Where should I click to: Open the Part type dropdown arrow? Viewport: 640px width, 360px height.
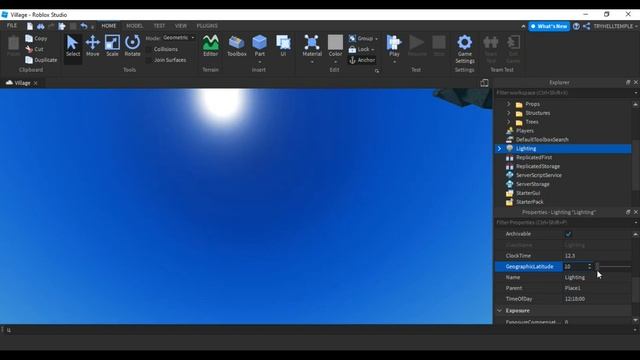[260, 62]
